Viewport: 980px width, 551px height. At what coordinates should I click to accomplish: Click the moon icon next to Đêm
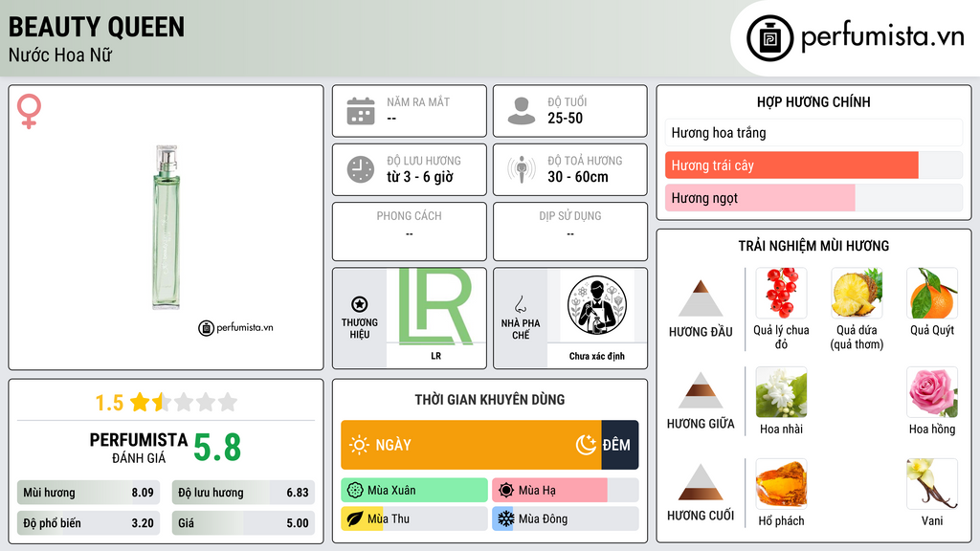(x=586, y=445)
